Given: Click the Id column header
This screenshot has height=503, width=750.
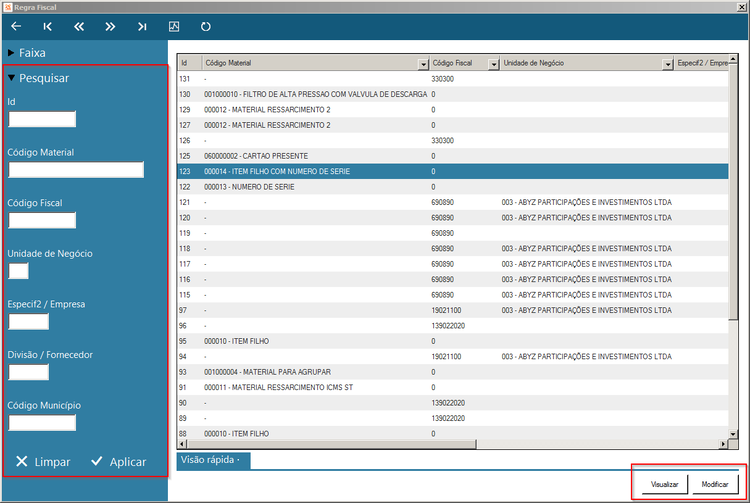Looking at the screenshot, I should pos(189,63).
